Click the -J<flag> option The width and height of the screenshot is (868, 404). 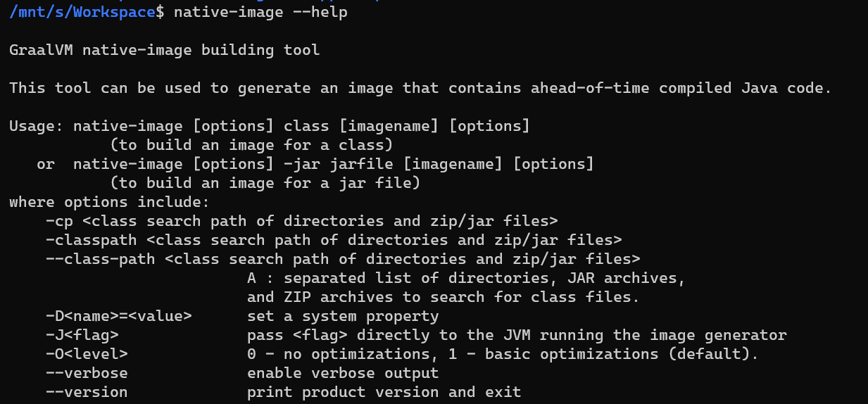(82, 336)
